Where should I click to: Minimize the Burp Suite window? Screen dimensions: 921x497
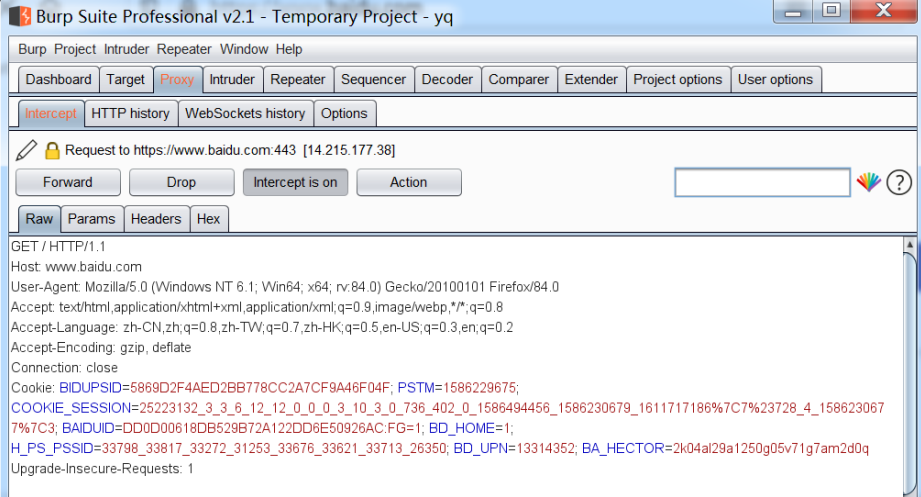point(792,11)
